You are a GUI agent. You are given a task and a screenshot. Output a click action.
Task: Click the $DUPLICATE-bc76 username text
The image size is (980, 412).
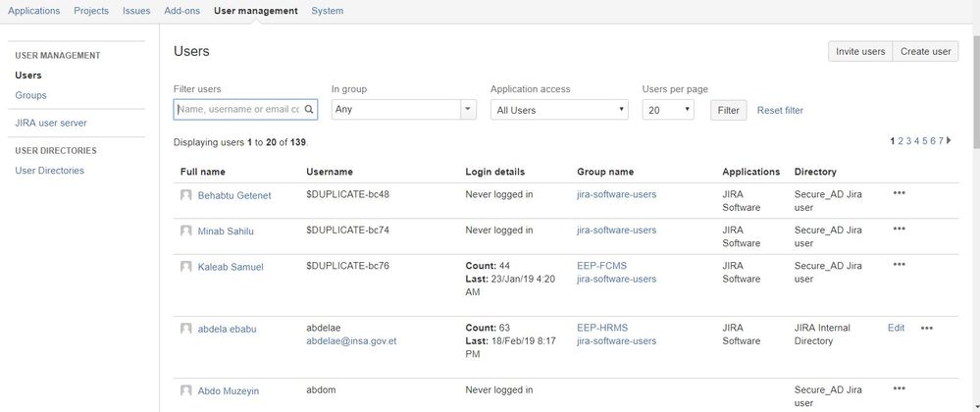pyautogui.click(x=347, y=265)
